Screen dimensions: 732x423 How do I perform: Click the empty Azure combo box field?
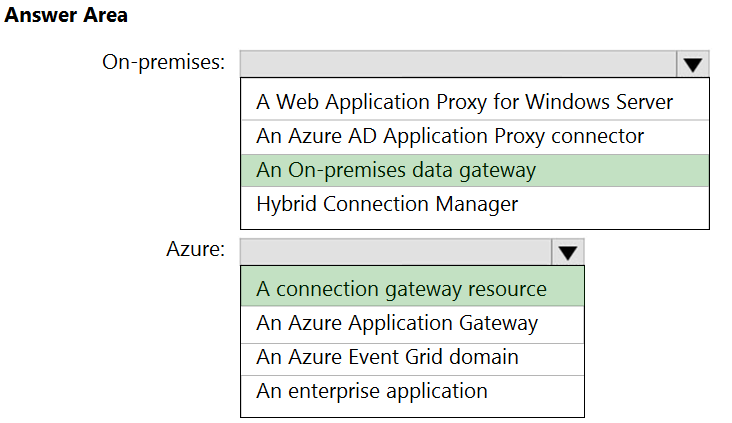[396, 253]
